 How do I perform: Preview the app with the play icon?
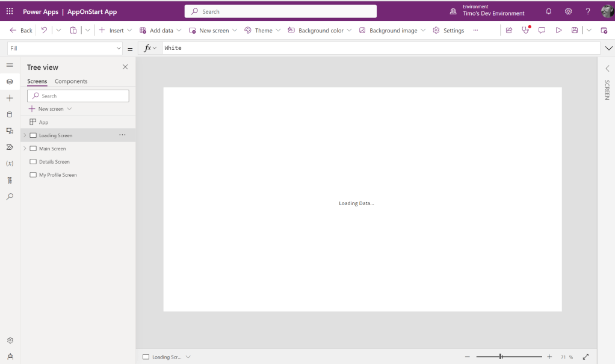[x=558, y=30]
